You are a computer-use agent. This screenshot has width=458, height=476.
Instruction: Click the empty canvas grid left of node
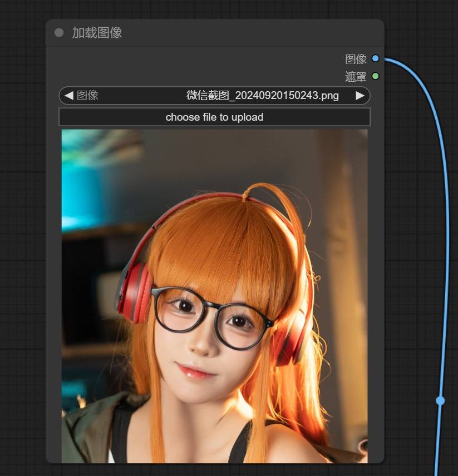click(22, 222)
